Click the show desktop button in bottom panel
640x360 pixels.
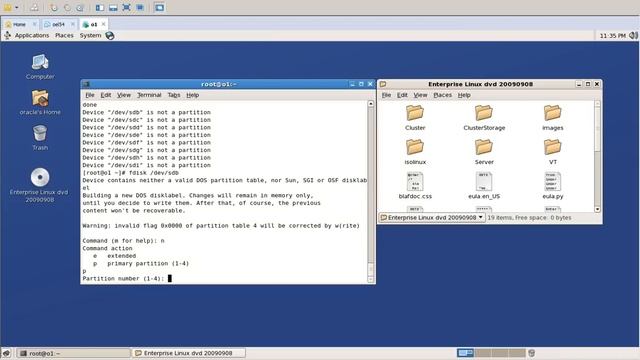coord(7,353)
